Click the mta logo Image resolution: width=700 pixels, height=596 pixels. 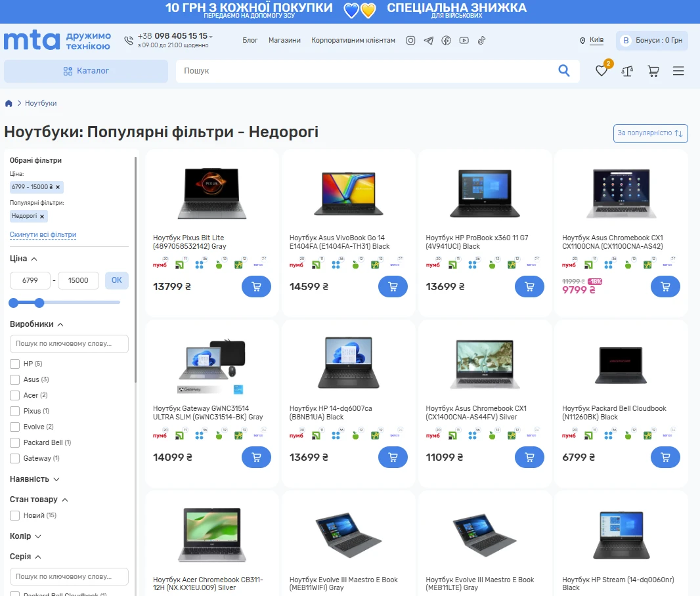pyautogui.click(x=32, y=40)
